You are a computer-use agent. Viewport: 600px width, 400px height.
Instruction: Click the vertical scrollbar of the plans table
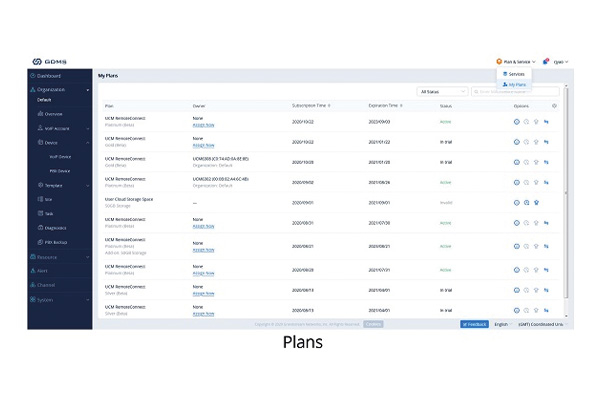point(566,191)
